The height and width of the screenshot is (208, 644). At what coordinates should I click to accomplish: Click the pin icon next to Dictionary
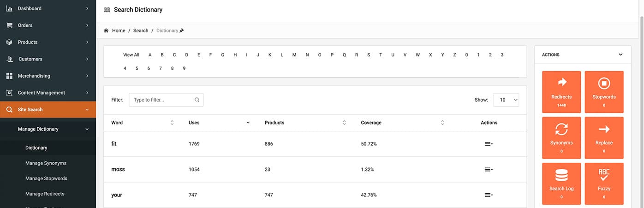(182, 31)
